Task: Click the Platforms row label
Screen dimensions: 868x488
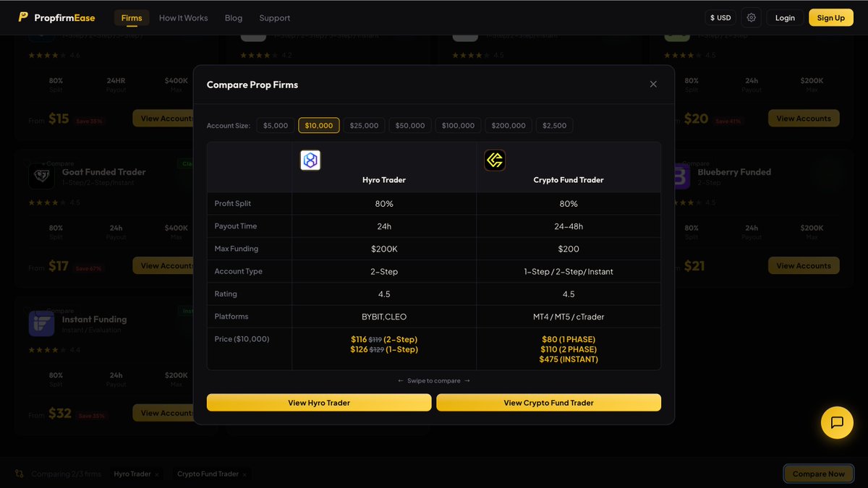Action: [x=231, y=317]
